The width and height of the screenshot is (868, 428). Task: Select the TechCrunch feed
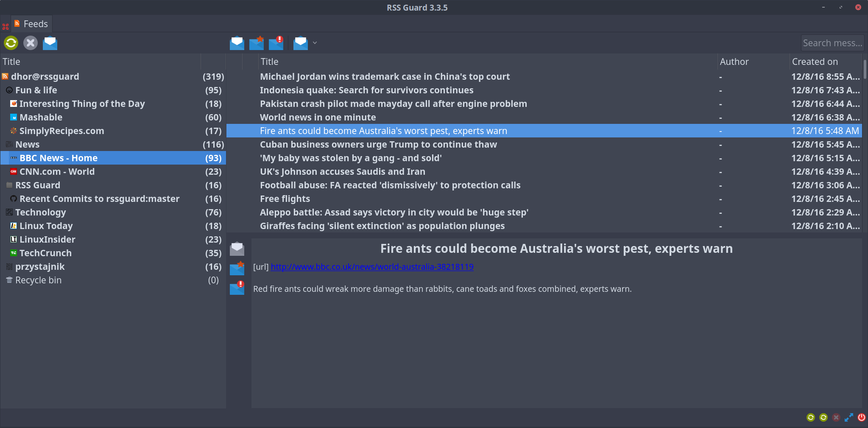pos(113,253)
